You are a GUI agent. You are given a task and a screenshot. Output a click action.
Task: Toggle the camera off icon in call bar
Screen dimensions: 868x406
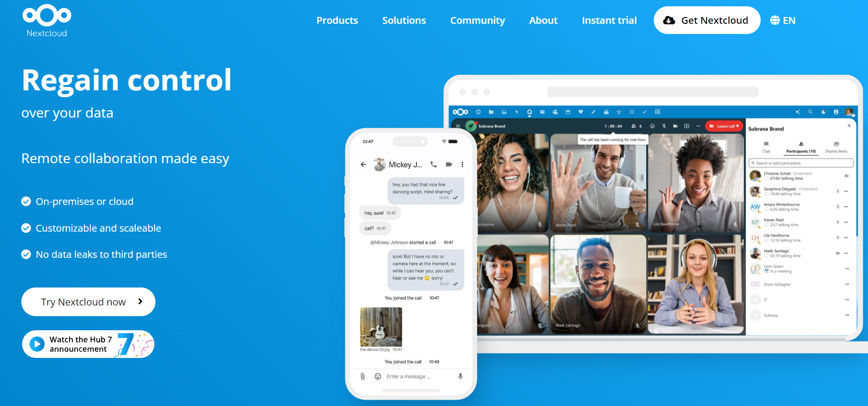tap(675, 126)
